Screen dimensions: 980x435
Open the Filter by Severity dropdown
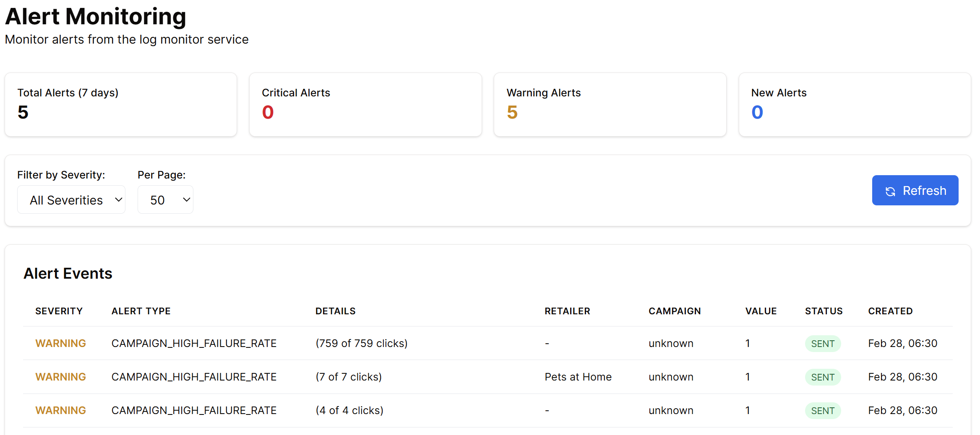[x=71, y=199]
